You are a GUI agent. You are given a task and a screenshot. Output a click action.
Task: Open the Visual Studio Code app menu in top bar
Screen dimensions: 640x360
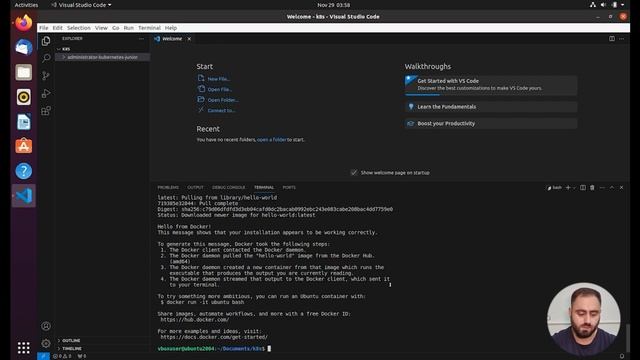pos(81,5)
